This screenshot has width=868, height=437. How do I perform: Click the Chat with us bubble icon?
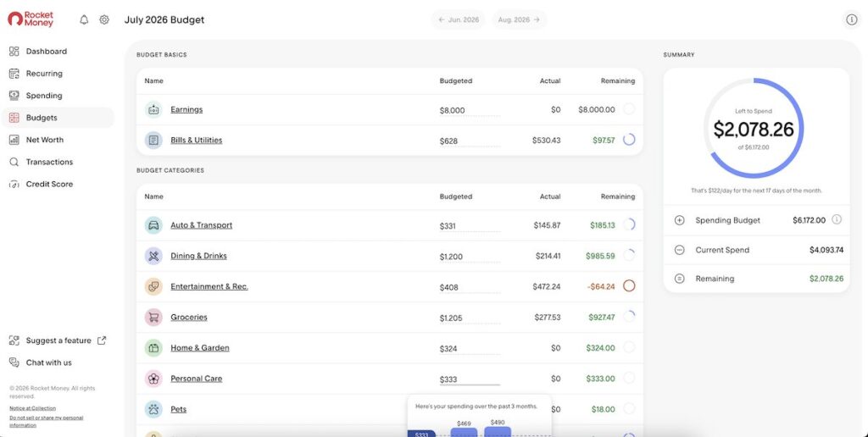(x=14, y=362)
